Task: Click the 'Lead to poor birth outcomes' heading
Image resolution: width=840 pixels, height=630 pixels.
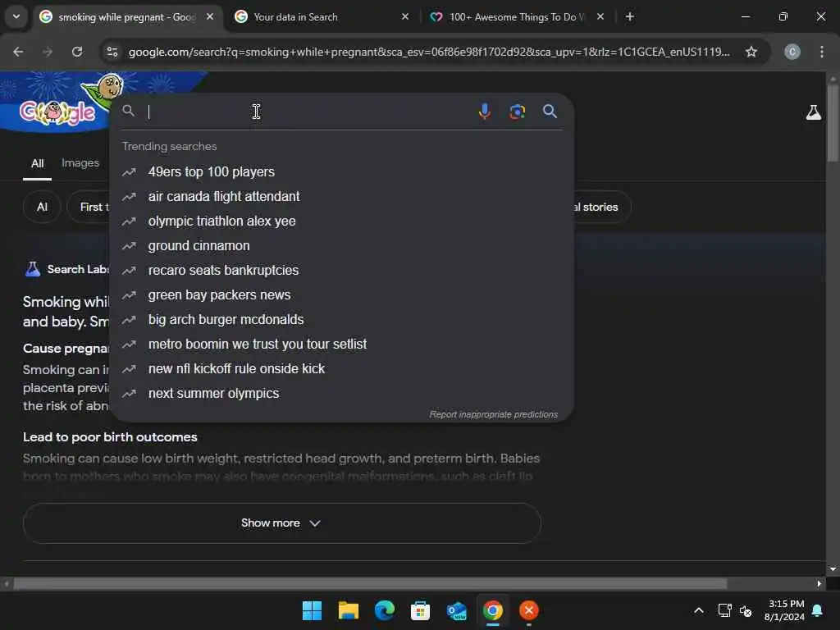Action: tap(110, 437)
